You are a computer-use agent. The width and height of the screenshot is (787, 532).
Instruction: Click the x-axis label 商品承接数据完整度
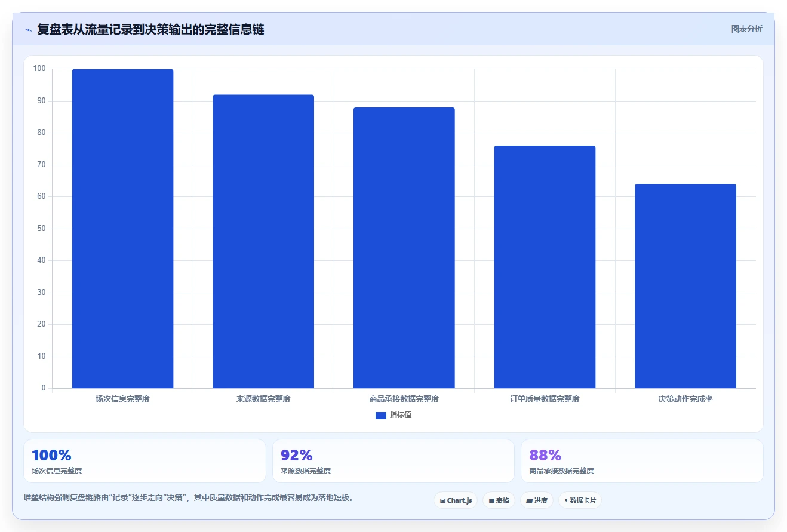404,399
